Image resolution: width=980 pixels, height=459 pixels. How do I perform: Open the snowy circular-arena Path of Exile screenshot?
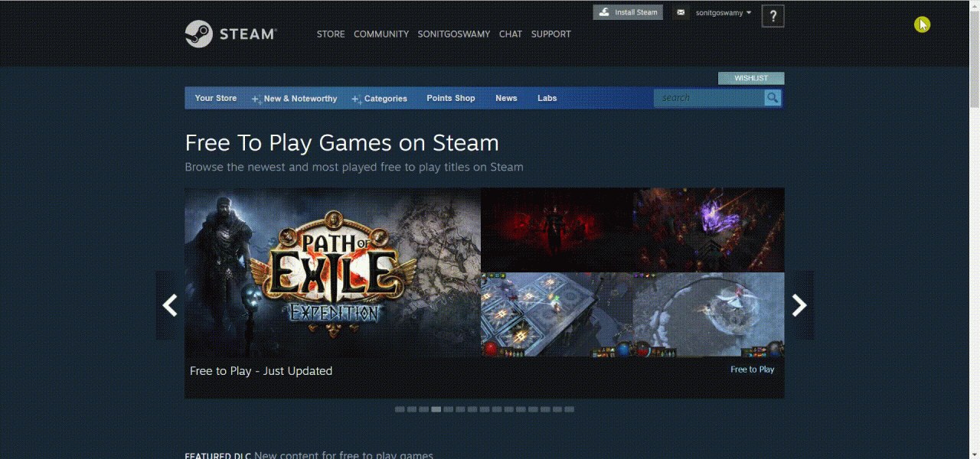pos(709,314)
